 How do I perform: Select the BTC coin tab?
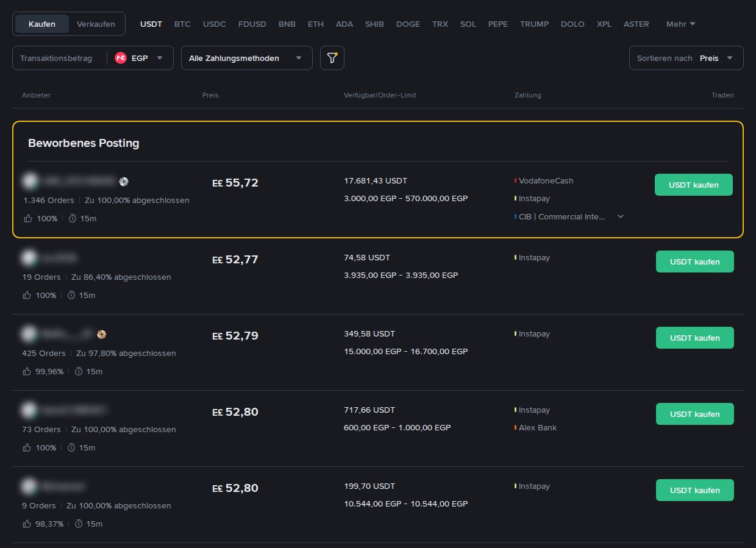point(182,24)
